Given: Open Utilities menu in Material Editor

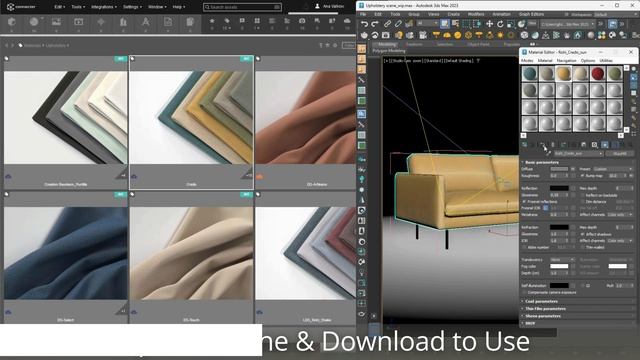Looking at the screenshot, I should point(606,60).
